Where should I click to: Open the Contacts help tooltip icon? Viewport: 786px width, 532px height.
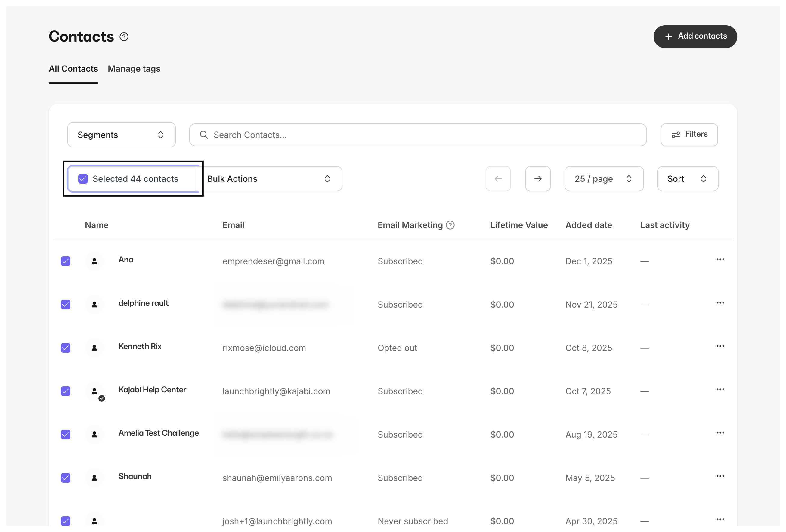click(124, 36)
